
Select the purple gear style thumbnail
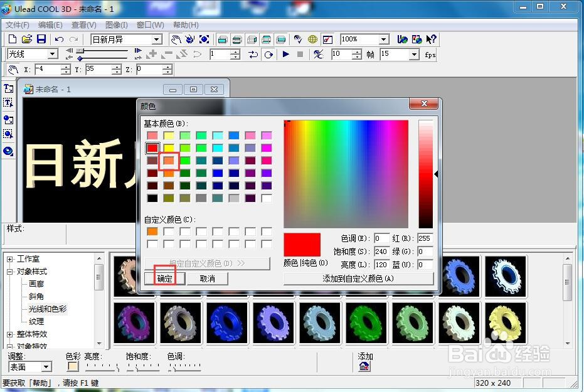(x=134, y=323)
